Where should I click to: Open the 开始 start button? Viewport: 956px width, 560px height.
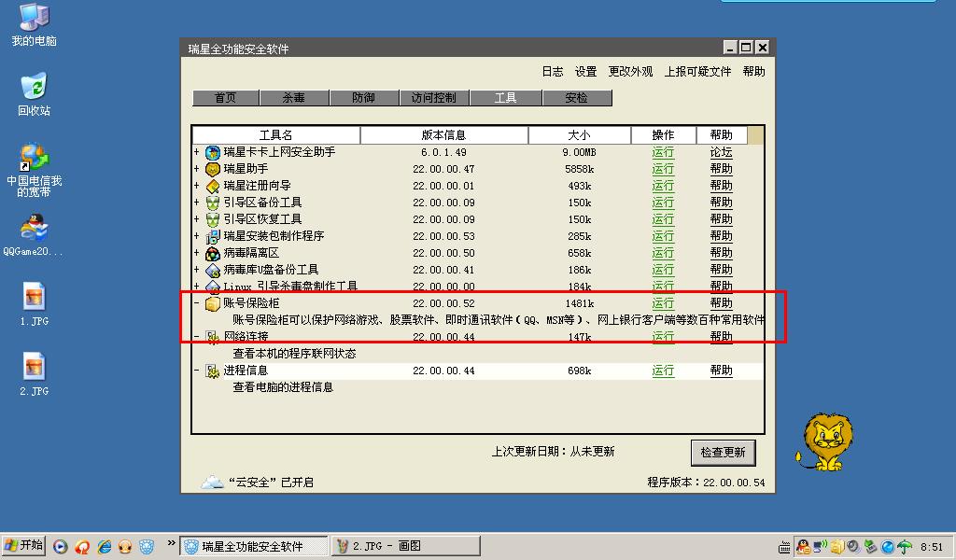24,545
